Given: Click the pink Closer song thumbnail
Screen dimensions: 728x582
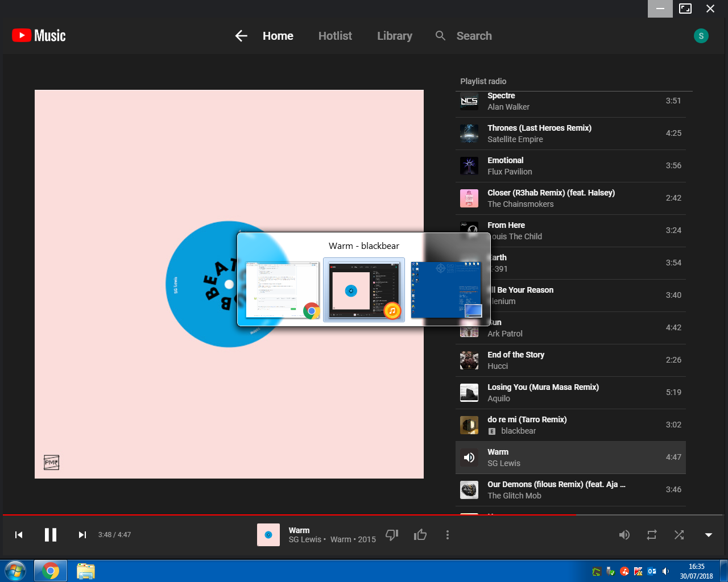Looking at the screenshot, I should [x=469, y=198].
